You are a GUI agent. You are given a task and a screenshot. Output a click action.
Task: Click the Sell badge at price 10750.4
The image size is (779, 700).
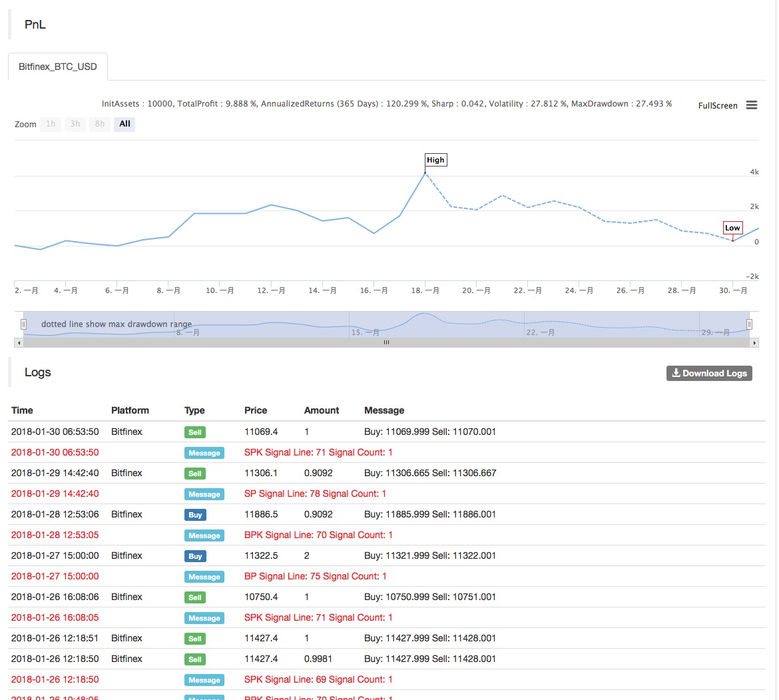[x=194, y=597]
